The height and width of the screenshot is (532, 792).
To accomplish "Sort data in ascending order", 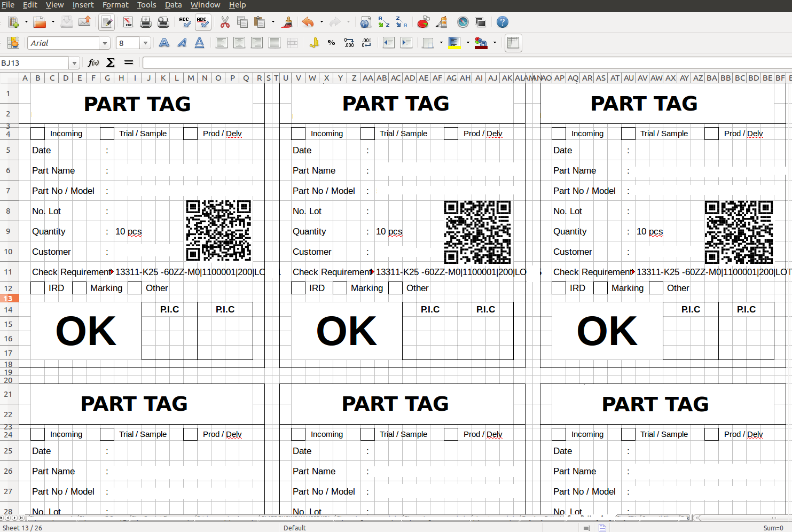I will click(383, 22).
